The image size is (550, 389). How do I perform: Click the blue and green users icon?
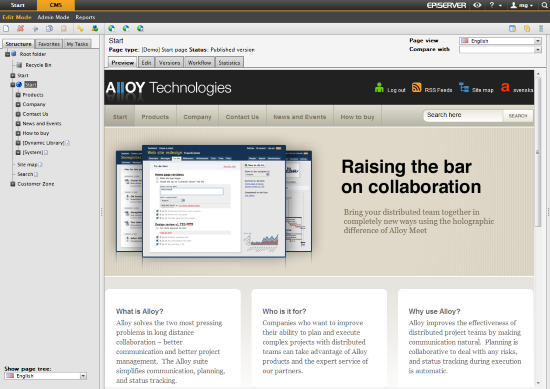tap(95, 28)
